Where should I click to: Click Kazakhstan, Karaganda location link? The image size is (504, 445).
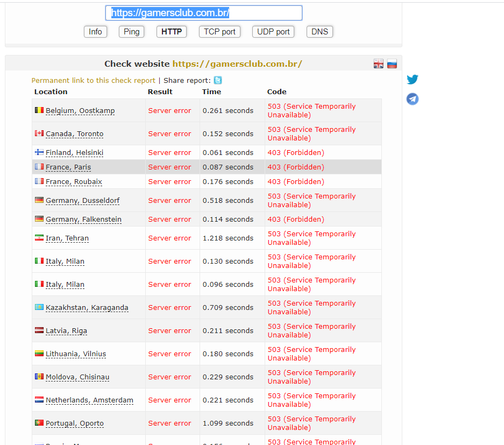[x=87, y=308]
